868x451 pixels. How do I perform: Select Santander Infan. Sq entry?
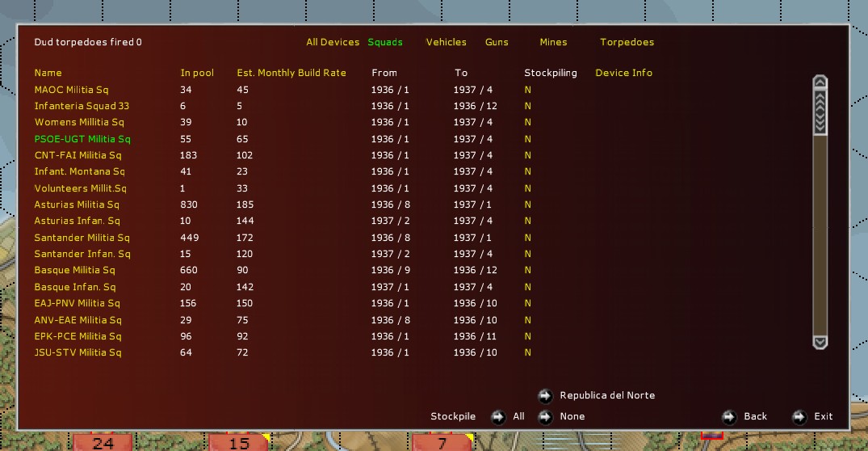[x=82, y=254]
